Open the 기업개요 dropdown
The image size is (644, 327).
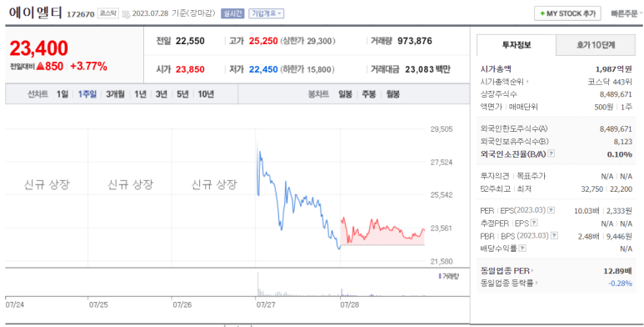coord(266,13)
